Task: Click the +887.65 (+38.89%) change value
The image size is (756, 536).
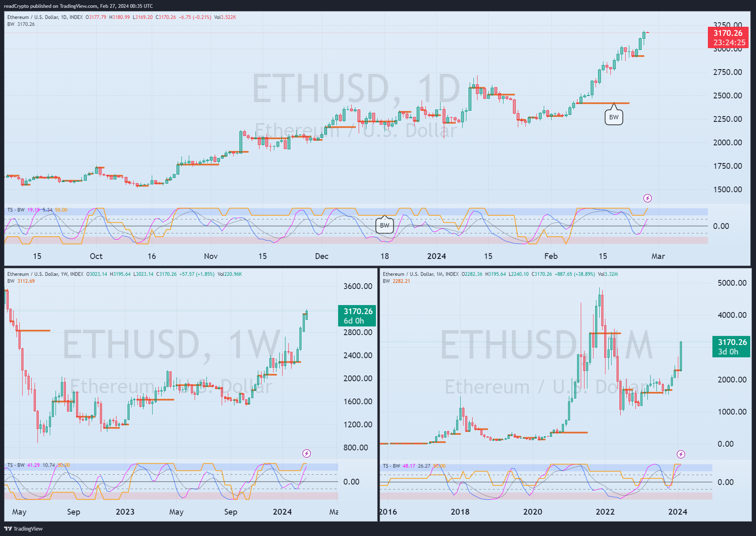Action: (575, 274)
